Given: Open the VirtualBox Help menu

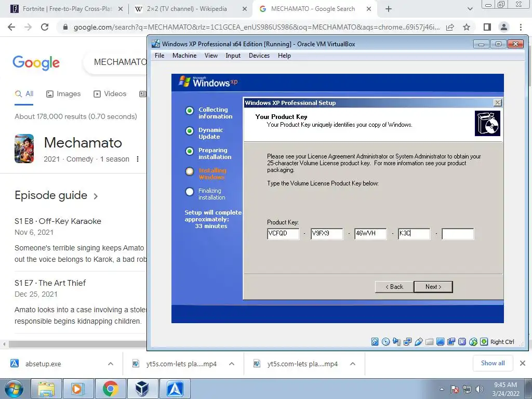Looking at the screenshot, I should 284,55.
